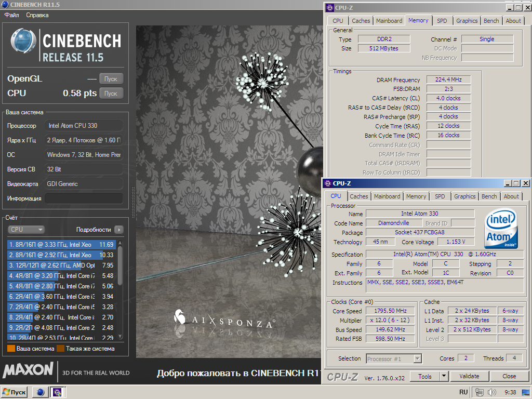Click the CPU-Z CPU window title icon
The height and width of the screenshot is (399, 532).
tap(327, 183)
